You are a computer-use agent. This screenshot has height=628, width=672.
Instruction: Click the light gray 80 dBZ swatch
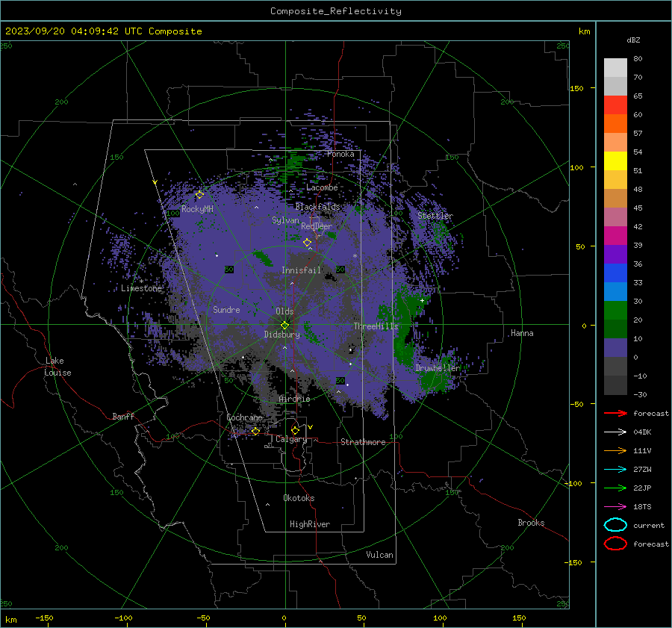click(615, 67)
